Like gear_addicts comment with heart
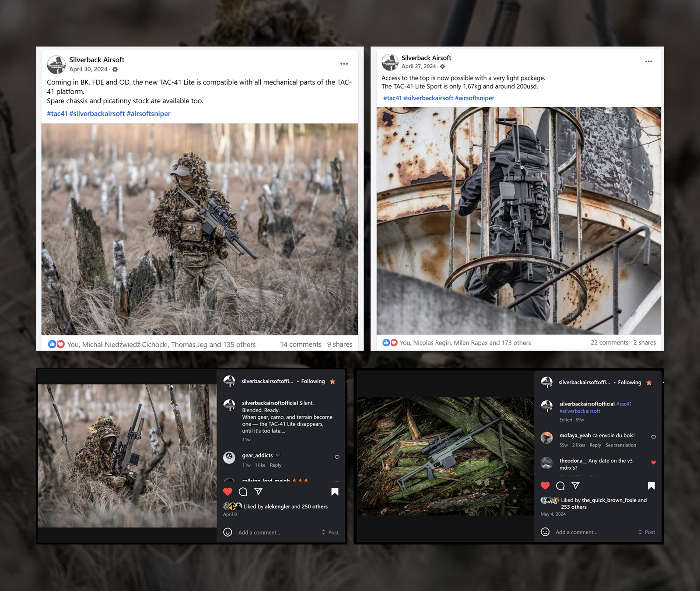This screenshot has height=591, width=700. (x=337, y=457)
